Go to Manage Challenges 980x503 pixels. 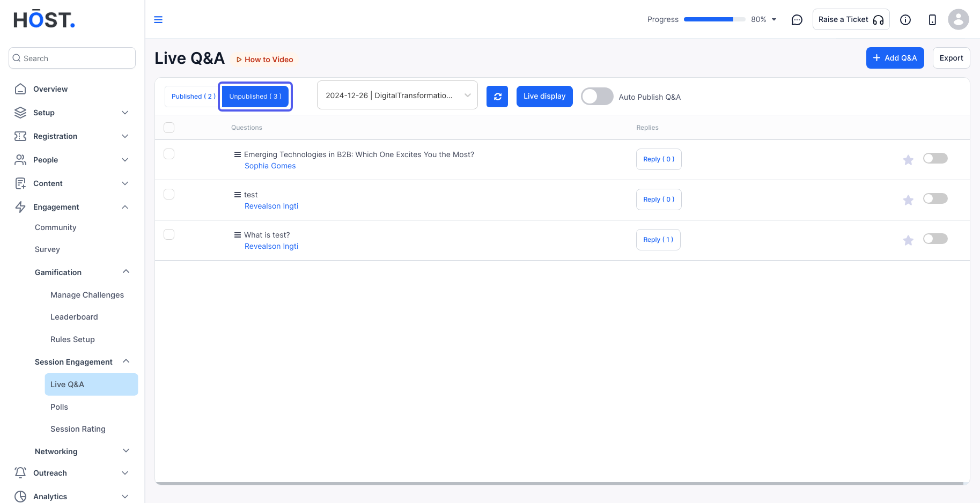click(87, 295)
